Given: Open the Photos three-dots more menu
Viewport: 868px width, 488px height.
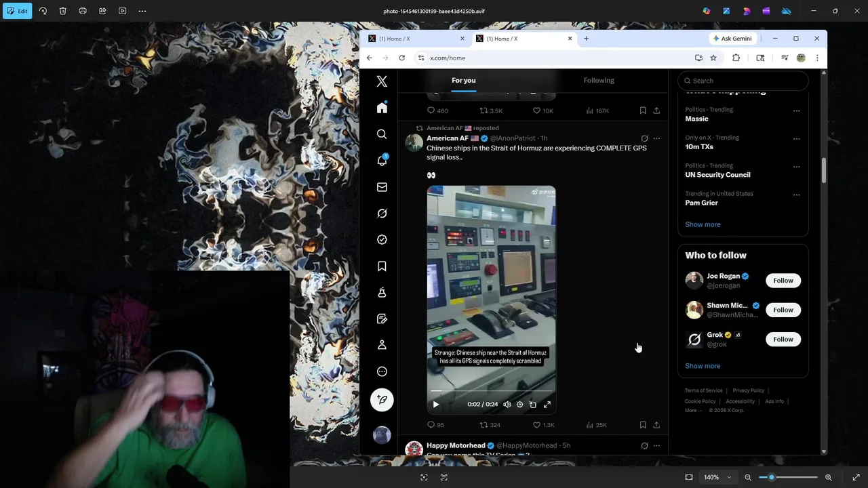Looking at the screenshot, I should (x=142, y=11).
